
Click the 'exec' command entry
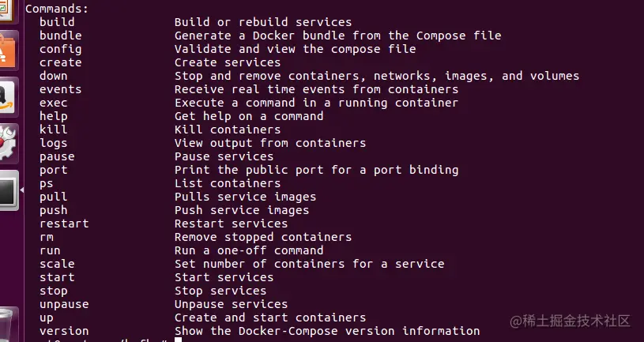54,103
